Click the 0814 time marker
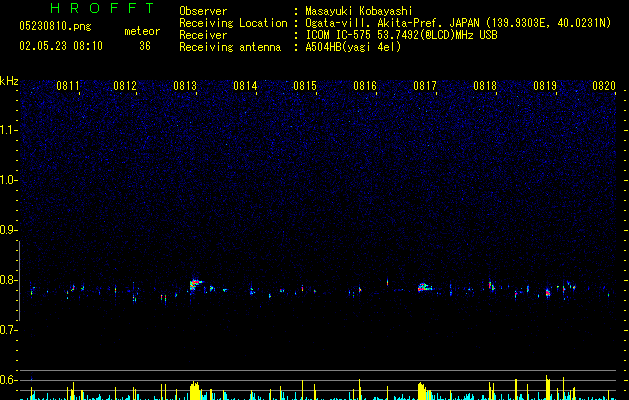 click(245, 86)
